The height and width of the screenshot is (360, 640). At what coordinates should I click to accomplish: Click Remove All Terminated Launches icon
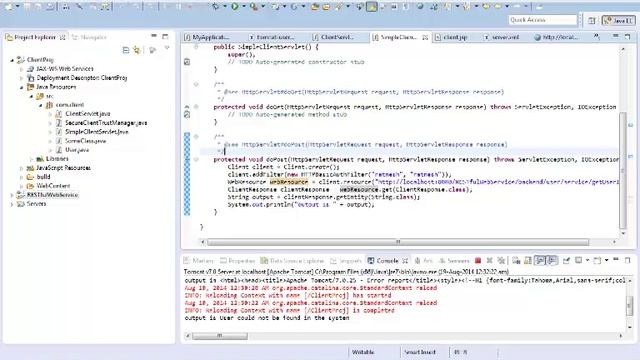pos(501,260)
